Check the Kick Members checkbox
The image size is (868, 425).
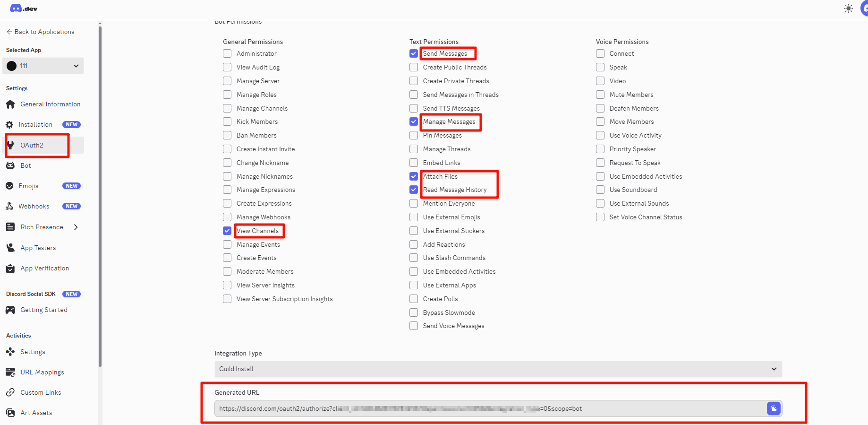click(227, 121)
